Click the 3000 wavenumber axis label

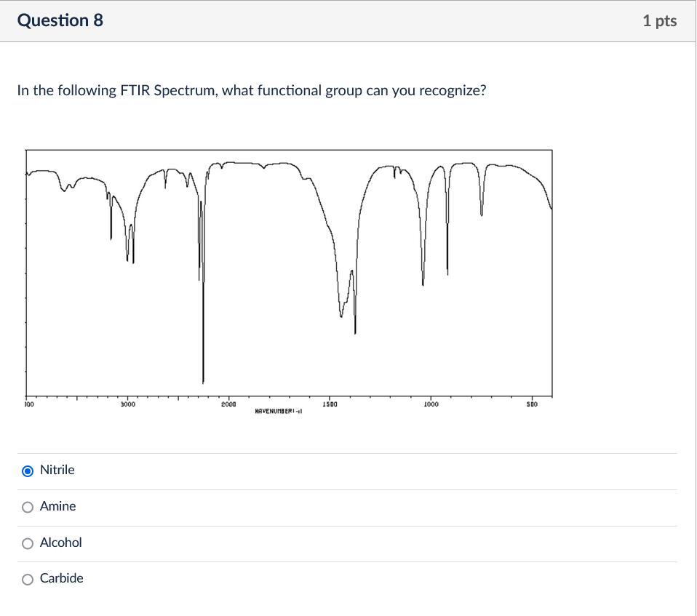pyautogui.click(x=128, y=405)
